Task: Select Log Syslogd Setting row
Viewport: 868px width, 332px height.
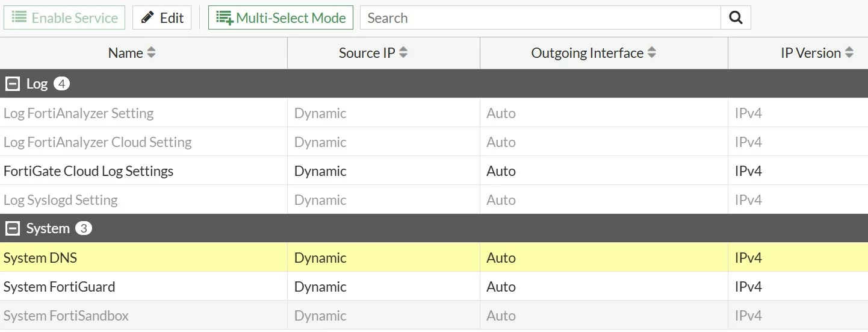Action: 434,200
